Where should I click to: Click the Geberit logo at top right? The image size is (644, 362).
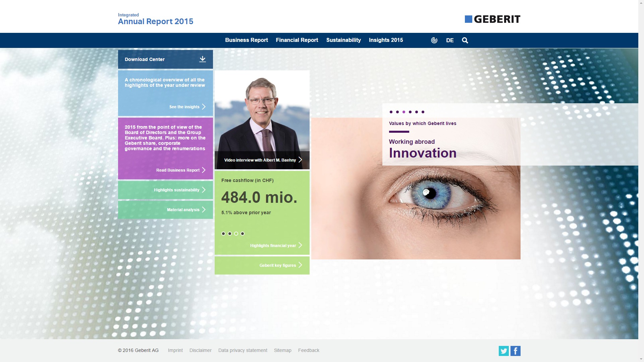tap(492, 19)
